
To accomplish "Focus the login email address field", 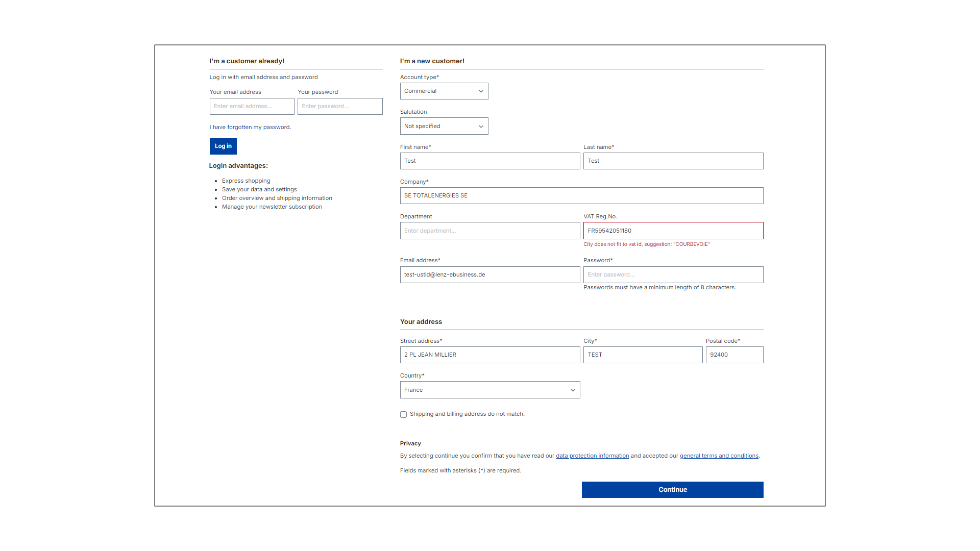I will pos(252,106).
